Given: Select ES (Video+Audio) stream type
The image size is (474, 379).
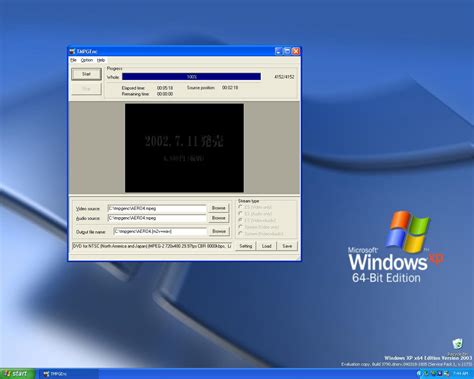Looking at the screenshot, I should tap(257, 220).
